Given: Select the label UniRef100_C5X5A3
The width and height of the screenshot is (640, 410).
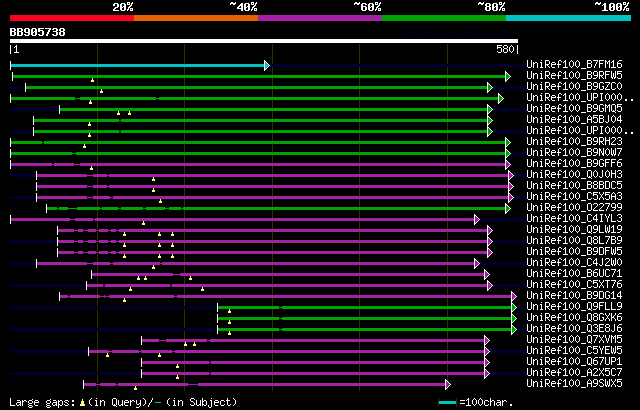Looking at the screenshot, I should pyautogui.click(x=574, y=197).
